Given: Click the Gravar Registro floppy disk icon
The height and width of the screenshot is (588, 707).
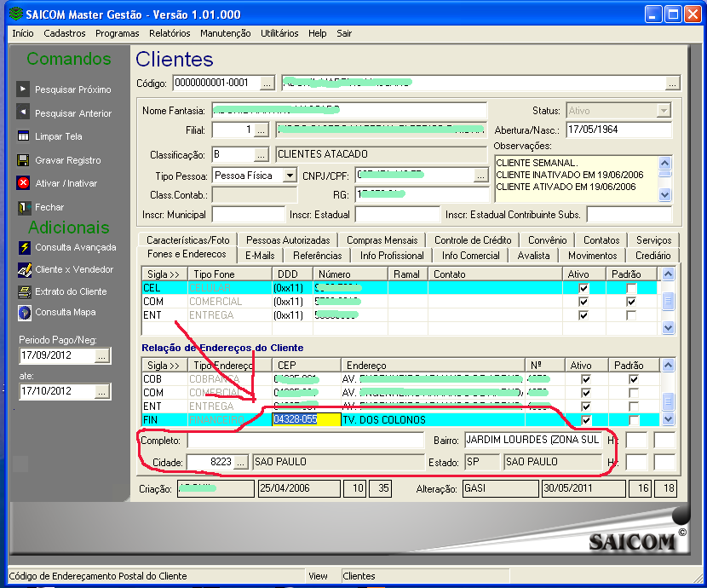Looking at the screenshot, I should coord(23,159).
